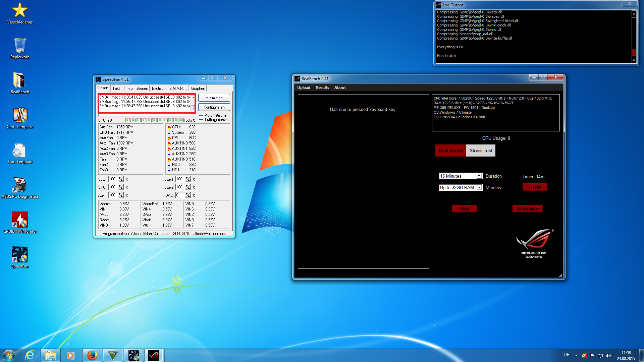Screen dimensions: 644x362
Task: Click the Firefox icon in the taskbar
Action: point(92,355)
